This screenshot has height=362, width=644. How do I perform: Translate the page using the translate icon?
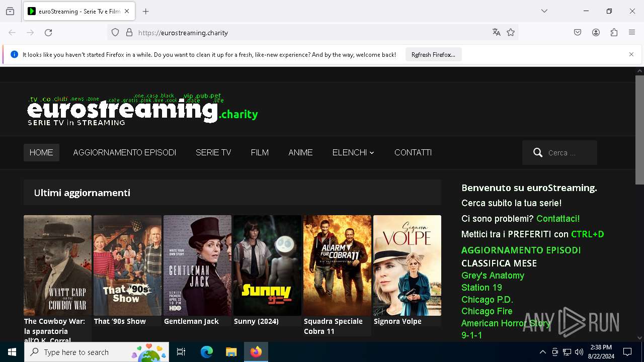click(x=497, y=33)
